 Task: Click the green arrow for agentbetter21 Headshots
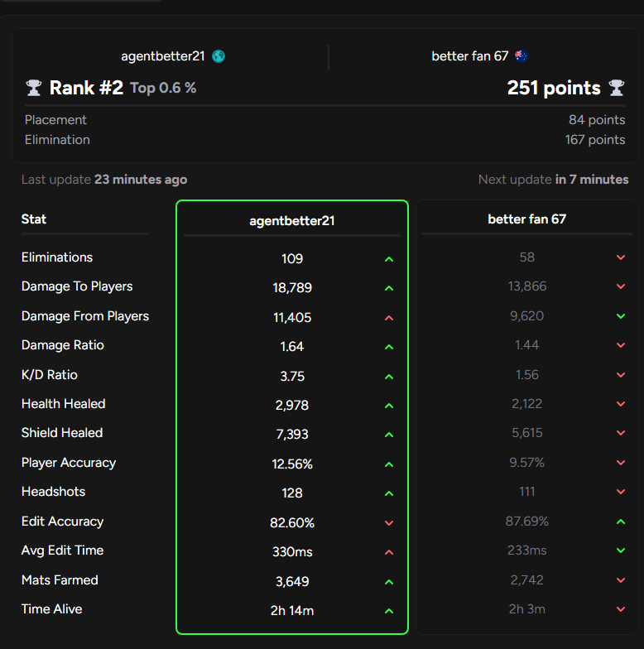tap(389, 493)
